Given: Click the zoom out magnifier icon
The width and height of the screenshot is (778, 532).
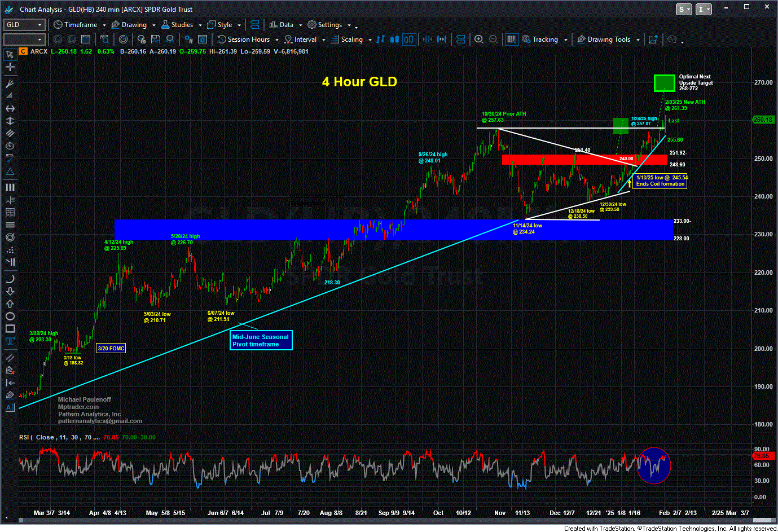Looking at the screenshot, I should tap(493, 39).
